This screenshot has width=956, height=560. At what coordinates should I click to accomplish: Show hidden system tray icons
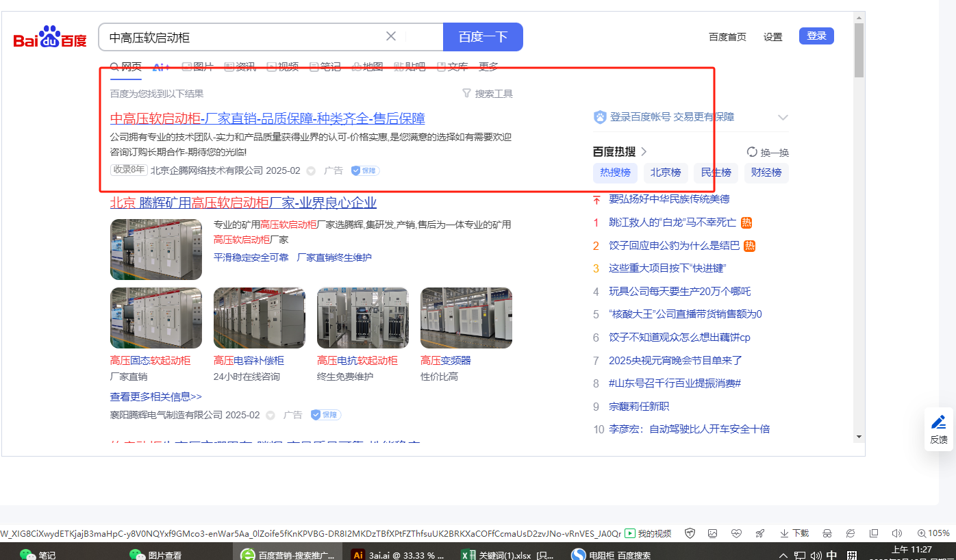[783, 555]
